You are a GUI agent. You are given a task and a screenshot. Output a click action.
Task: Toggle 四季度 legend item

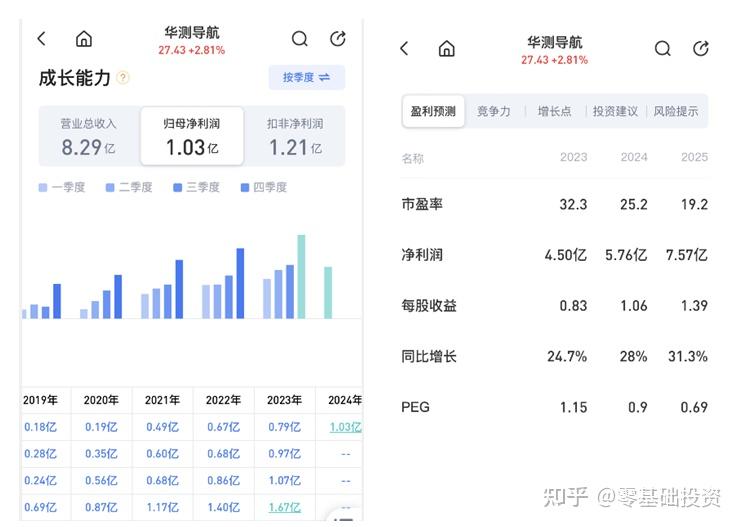tap(264, 187)
